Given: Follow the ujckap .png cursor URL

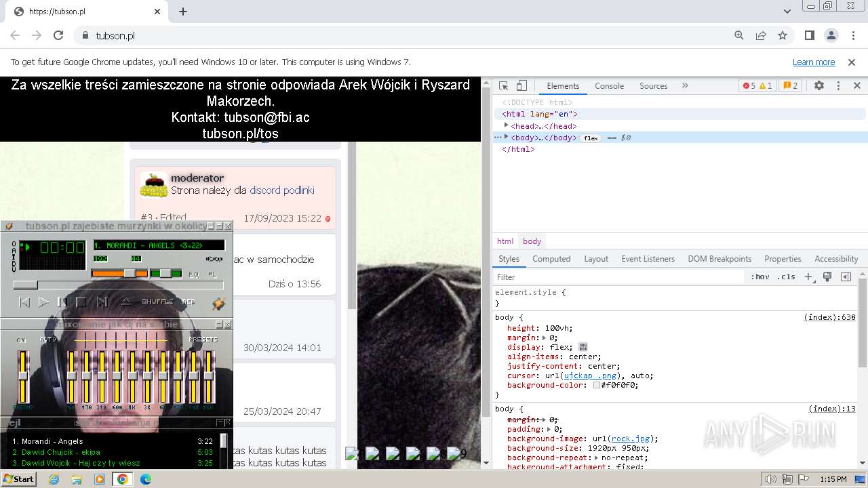Looking at the screenshot, I should [590, 375].
